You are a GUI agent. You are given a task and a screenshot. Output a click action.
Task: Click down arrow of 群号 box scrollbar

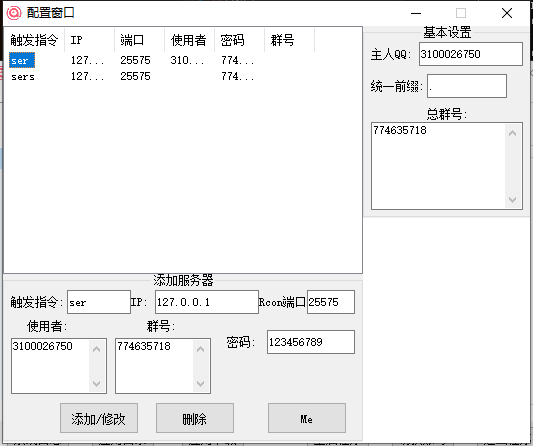(201, 384)
